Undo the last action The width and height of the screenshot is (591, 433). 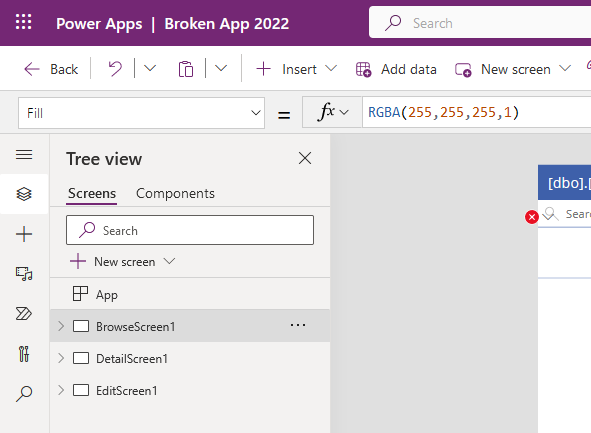click(115, 69)
